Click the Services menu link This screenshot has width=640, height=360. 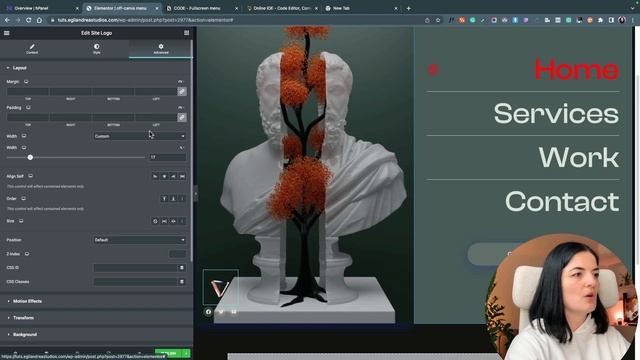tap(556, 113)
